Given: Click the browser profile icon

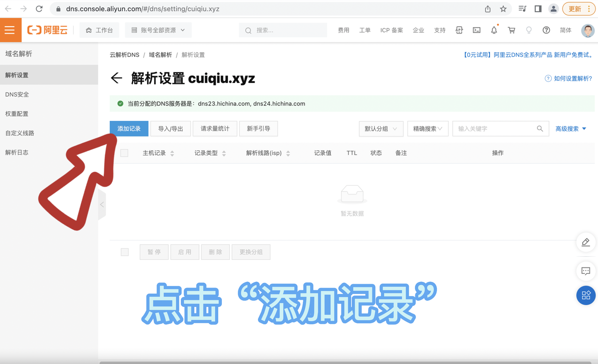Looking at the screenshot, I should click(554, 9).
